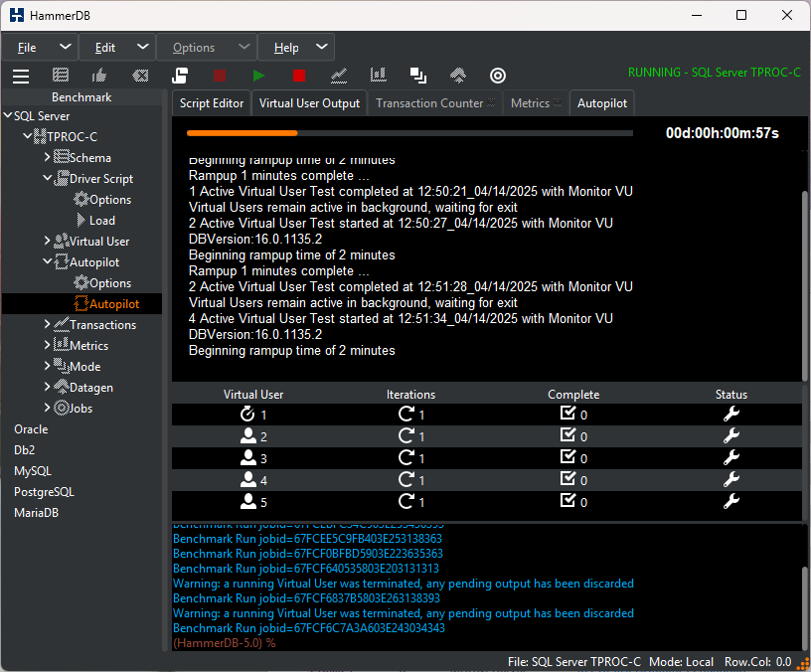The height and width of the screenshot is (672, 811).
Task: Click the complete checkbox icon for Virtual User 4
Action: pyautogui.click(x=568, y=478)
